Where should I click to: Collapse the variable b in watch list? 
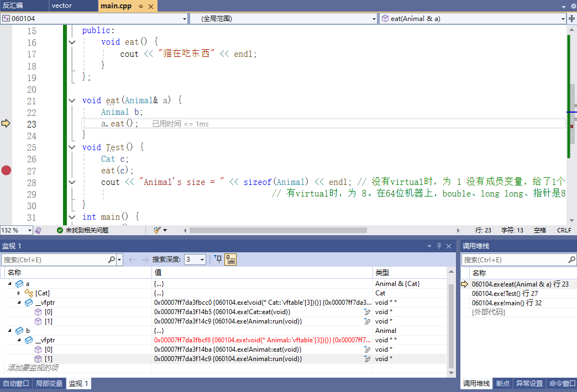[x=10, y=331]
